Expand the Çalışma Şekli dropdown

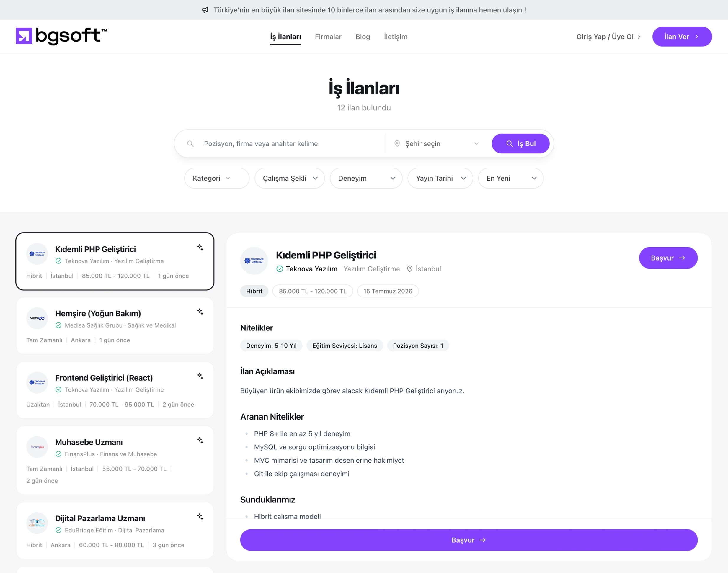(x=290, y=178)
